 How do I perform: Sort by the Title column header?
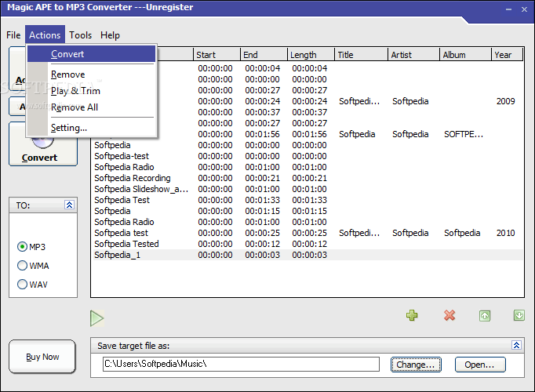tap(361, 55)
